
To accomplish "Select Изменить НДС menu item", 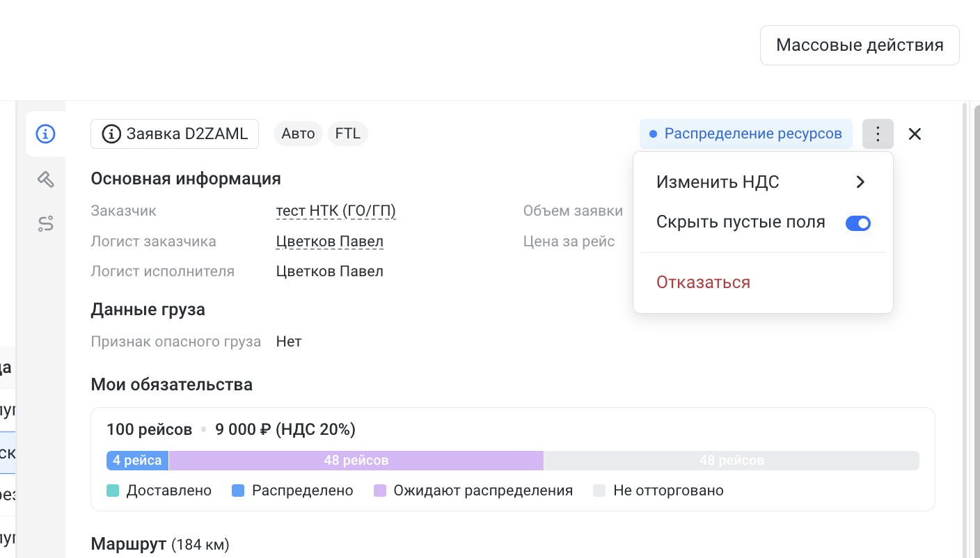I will pyautogui.click(x=718, y=182).
